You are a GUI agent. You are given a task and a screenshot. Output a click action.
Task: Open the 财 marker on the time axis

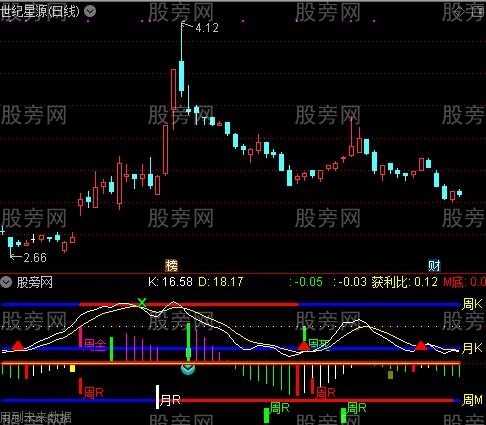(x=434, y=266)
